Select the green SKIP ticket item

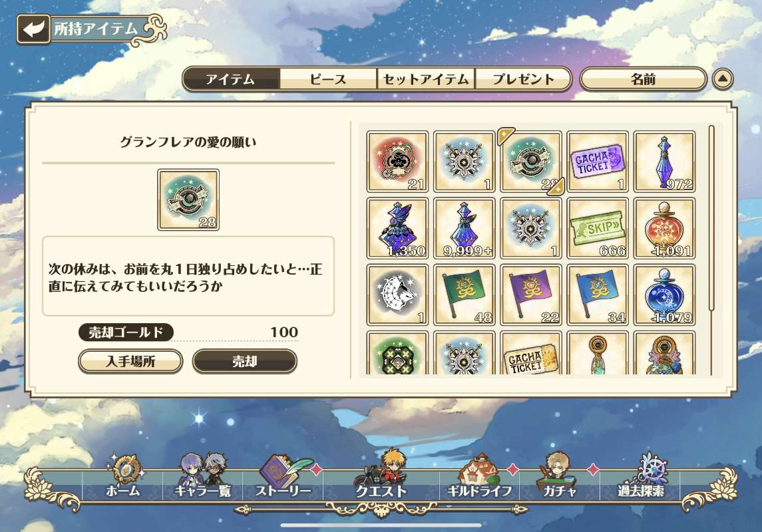pos(597,228)
